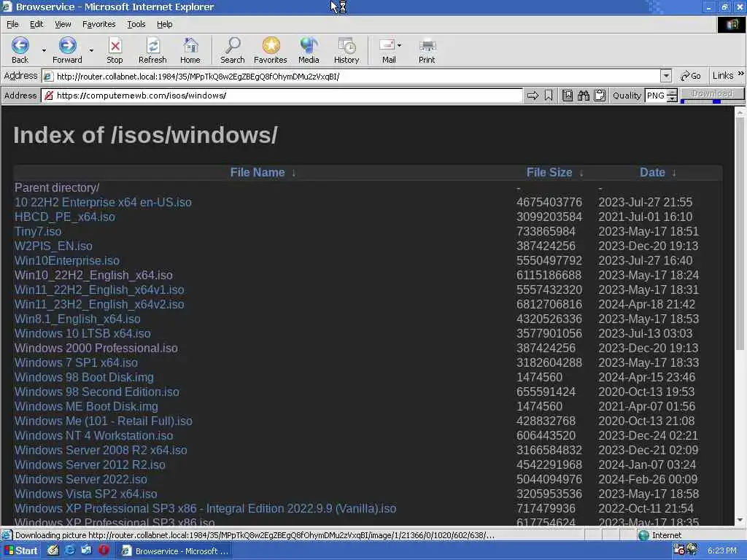
Task: Open the View menu
Action: coord(63,24)
